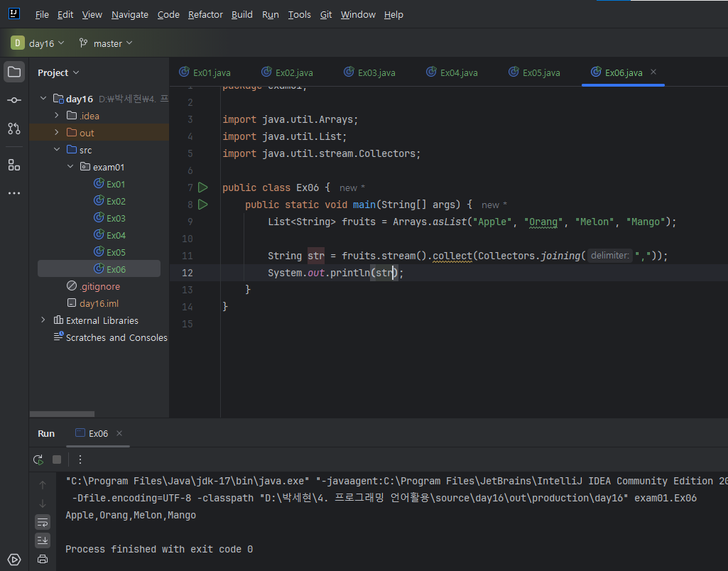Expand the .idea folder

[x=57, y=116]
